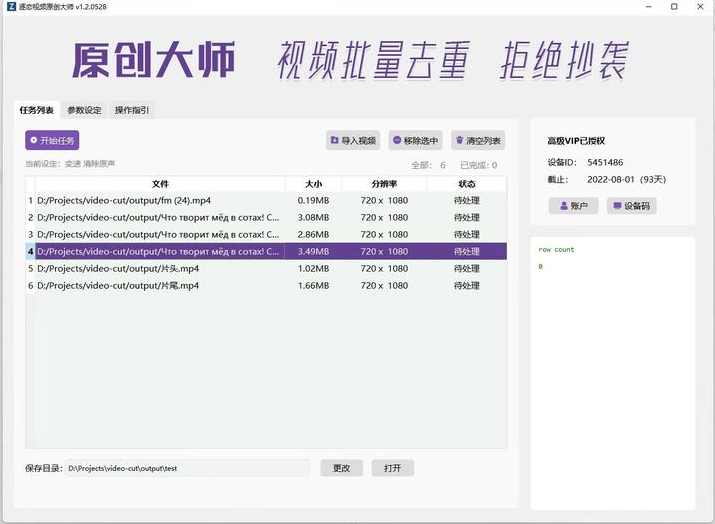Select the 片头.mp4 file row
The image size is (715, 524).
click(x=266, y=268)
